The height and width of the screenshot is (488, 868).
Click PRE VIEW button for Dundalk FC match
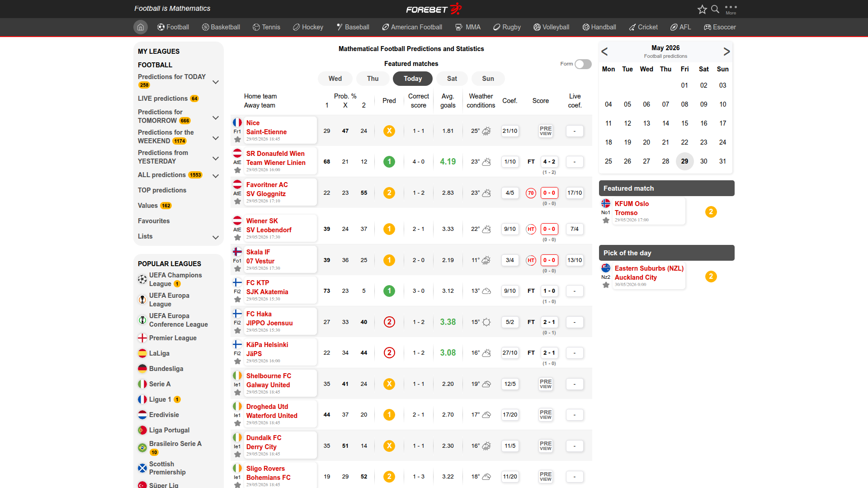click(546, 446)
